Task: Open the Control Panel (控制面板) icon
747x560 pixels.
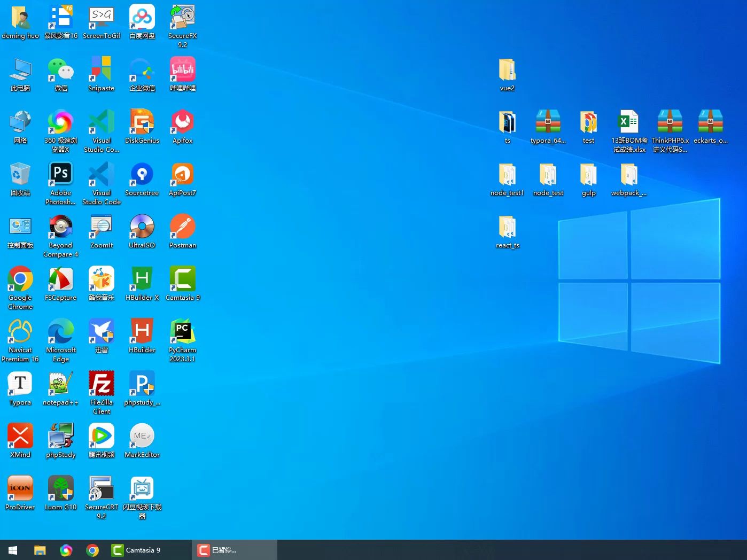Action: [x=20, y=232]
